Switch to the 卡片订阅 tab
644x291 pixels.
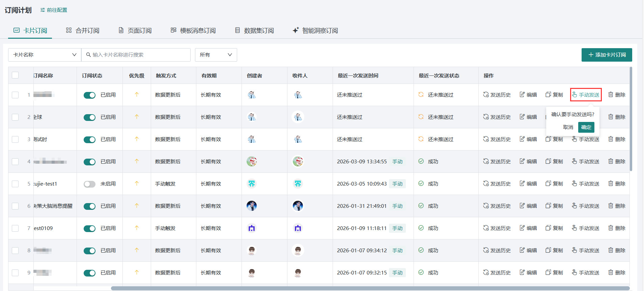point(30,31)
